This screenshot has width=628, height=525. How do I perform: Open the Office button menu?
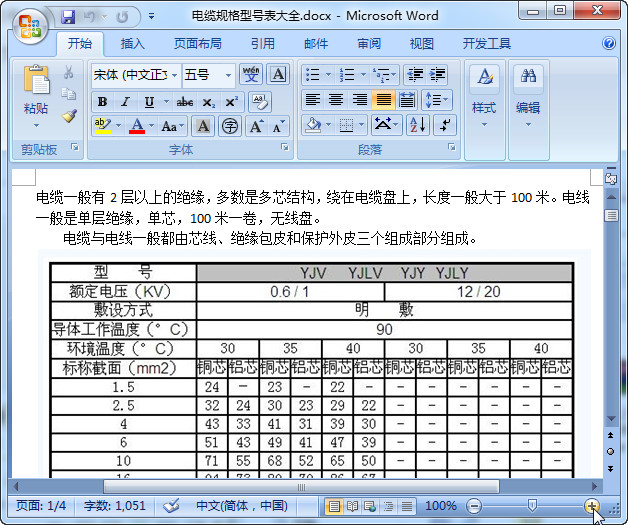click(x=30, y=26)
